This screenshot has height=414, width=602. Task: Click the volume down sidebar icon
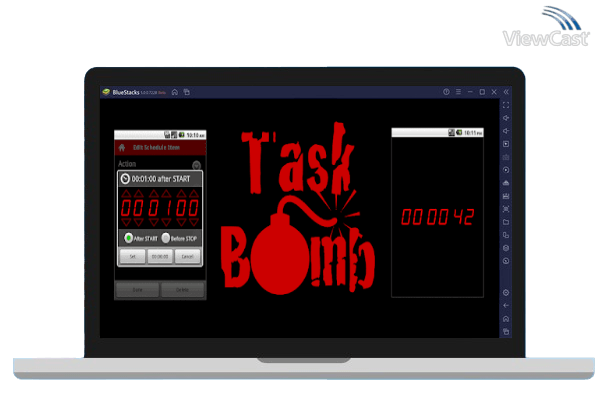tap(506, 131)
